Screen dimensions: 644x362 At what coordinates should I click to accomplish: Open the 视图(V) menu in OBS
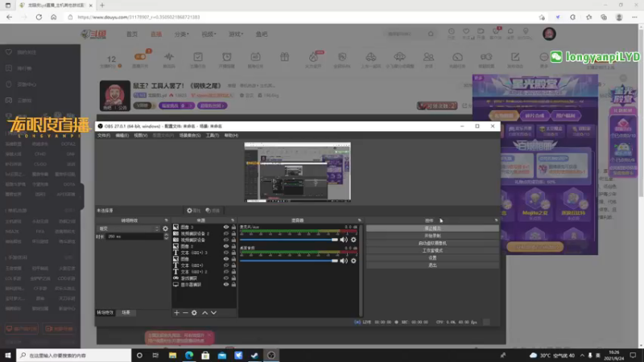coord(140,135)
